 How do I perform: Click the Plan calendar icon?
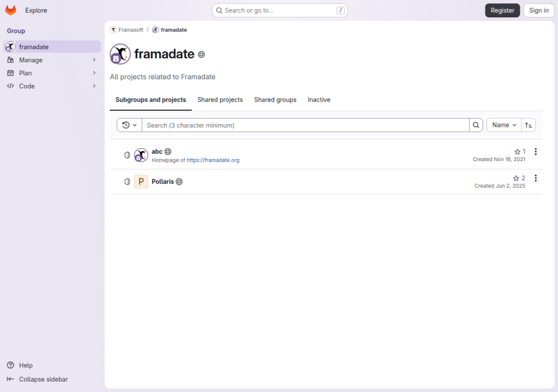[10, 73]
